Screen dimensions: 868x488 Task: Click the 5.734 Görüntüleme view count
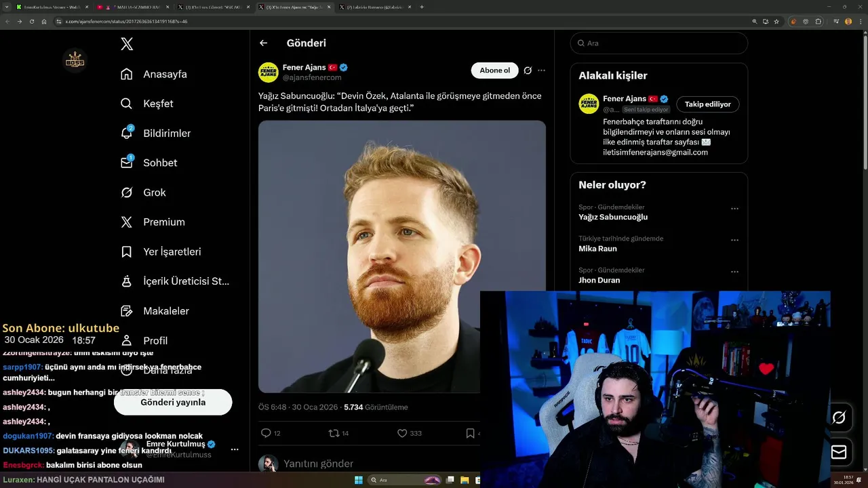click(x=376, y=407)
